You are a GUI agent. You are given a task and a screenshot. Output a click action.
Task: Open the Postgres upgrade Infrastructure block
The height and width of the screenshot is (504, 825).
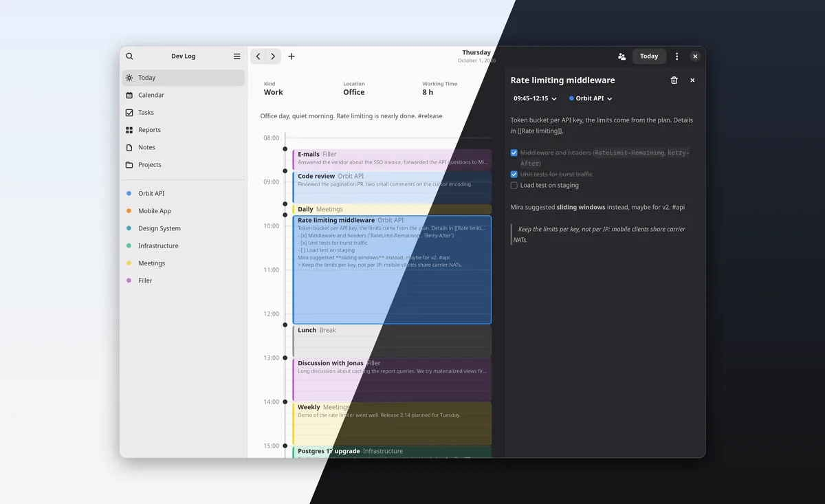tap(392, 452)
